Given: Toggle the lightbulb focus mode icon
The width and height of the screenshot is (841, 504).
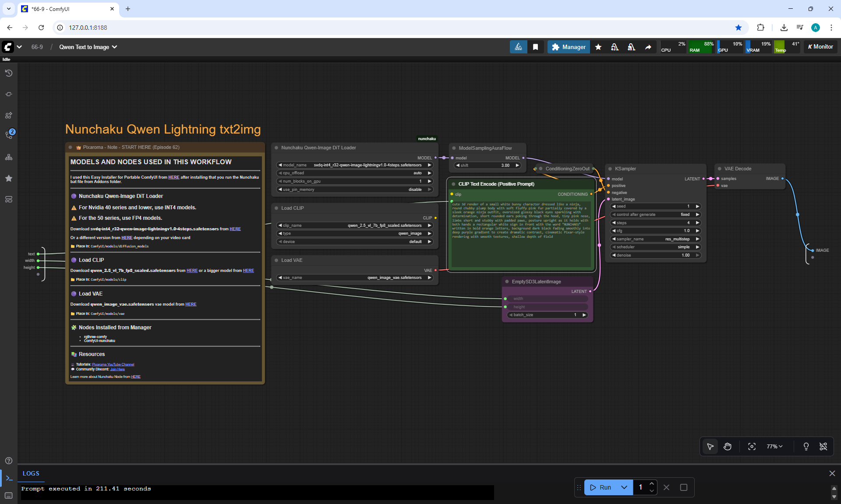Looking at the screenshot, I should 806,446.
